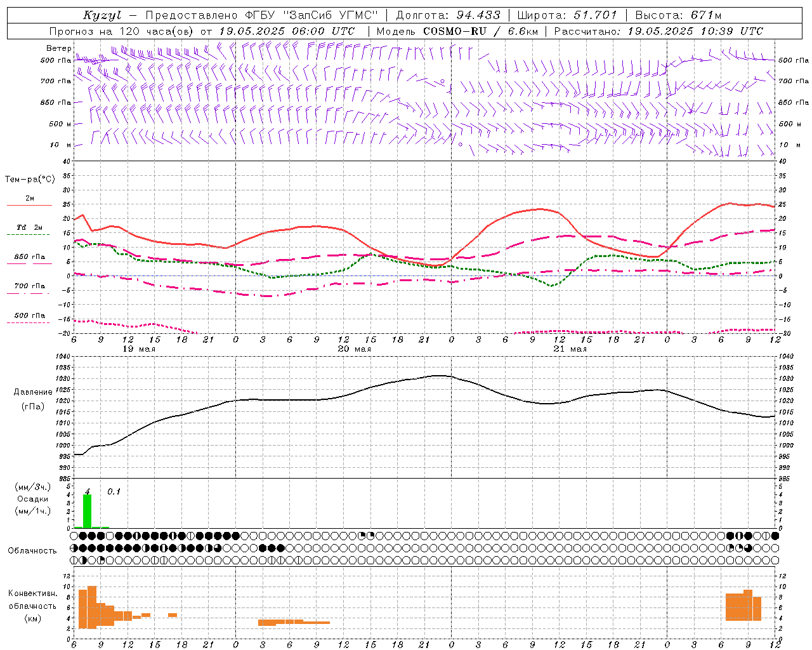Click the '(мм/3ч.)' precipitation unit label
The height and width of the screenshot is (650, 812).
coord(32,487)
